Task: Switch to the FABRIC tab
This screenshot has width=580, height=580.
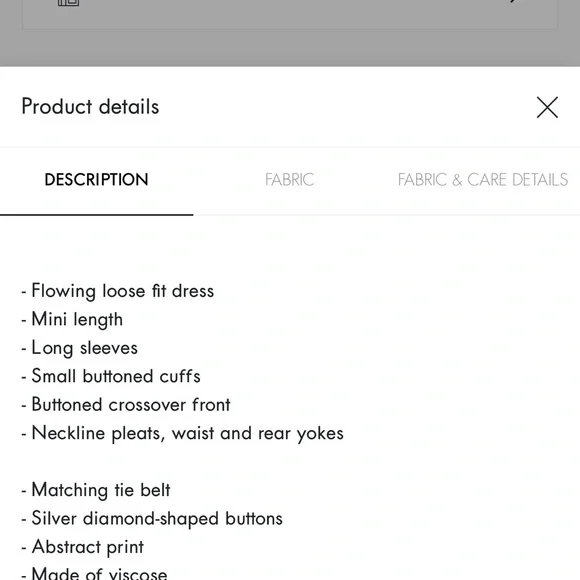Action: click(x=290, y=180)
